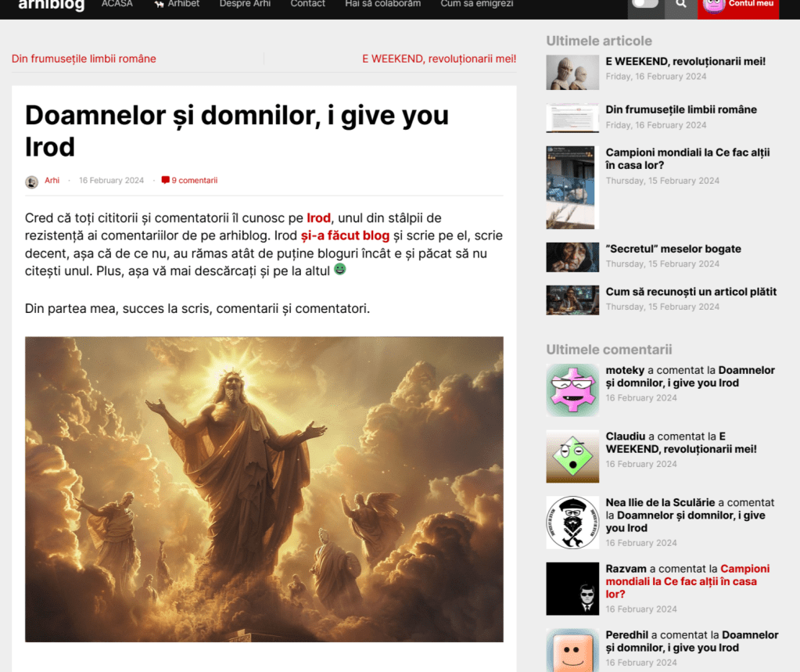Toggle the dark mode switch in header
The width and height of the screenshot is (800, 672).
click(x=645, y=4)
